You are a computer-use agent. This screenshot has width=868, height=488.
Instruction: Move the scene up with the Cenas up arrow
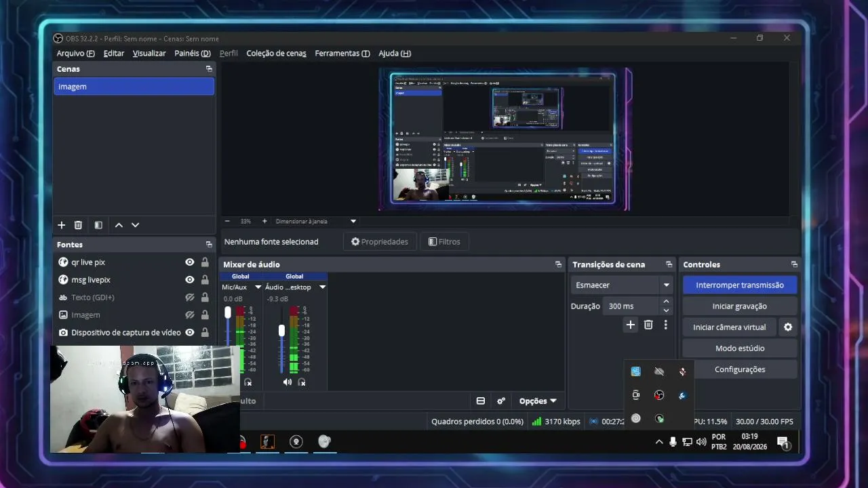(x=119, y=225)
